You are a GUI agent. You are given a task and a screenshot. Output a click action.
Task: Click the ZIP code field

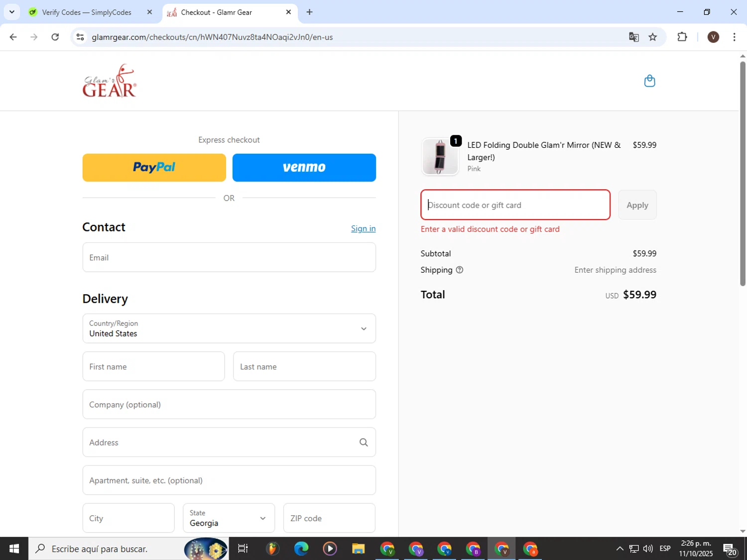pyautogui.click(x=329, y=518)
